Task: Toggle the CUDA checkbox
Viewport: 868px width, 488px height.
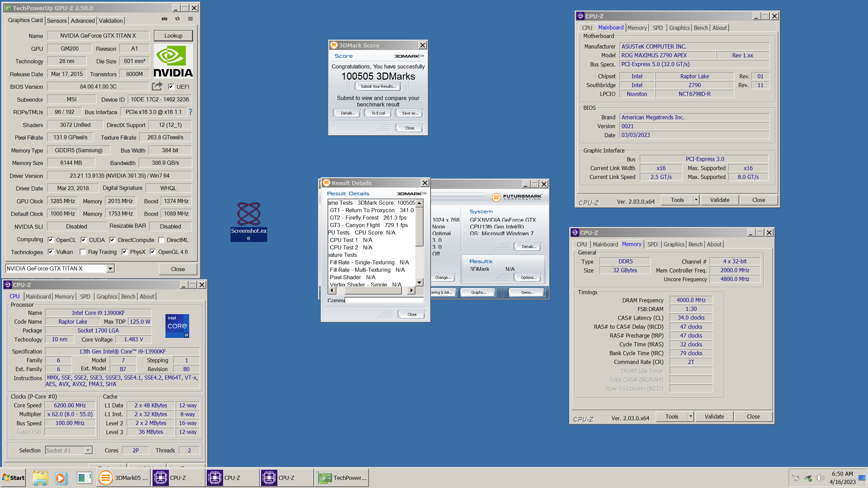Action: click(x=84, y=240)
